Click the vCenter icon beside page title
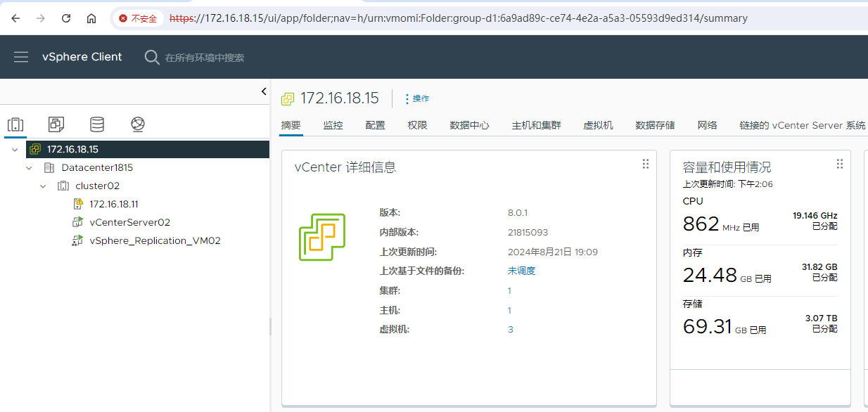This screenshot has height=412, width=868. pyautogui.click(x=287, y=98)
